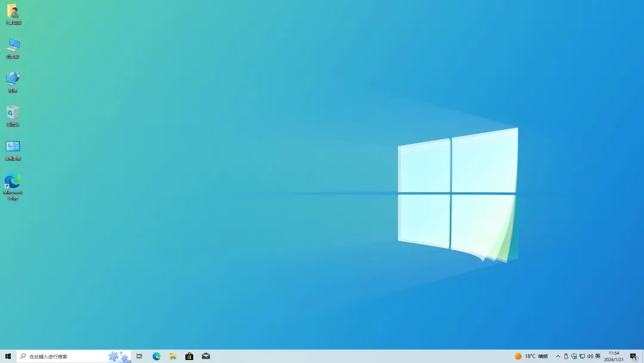The image size is (644, 363).
Task: Launch Microsoft Edge from the desktop
Action: [x=13, y=182]
